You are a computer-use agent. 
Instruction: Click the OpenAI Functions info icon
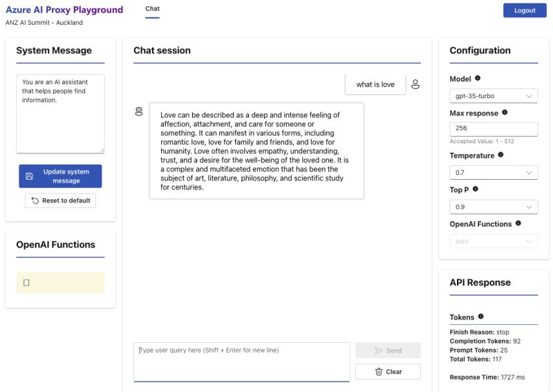[518, 224]
